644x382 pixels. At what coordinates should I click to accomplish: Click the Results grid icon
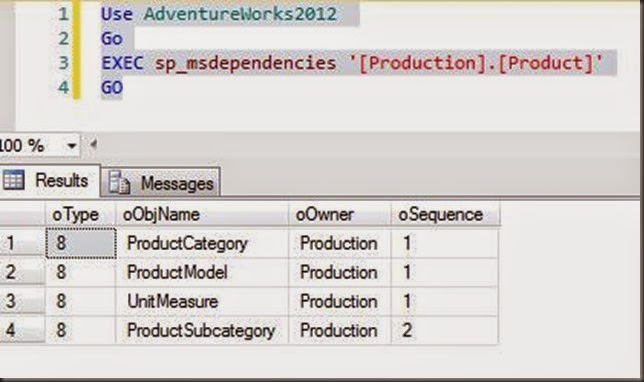pos(13,180)
